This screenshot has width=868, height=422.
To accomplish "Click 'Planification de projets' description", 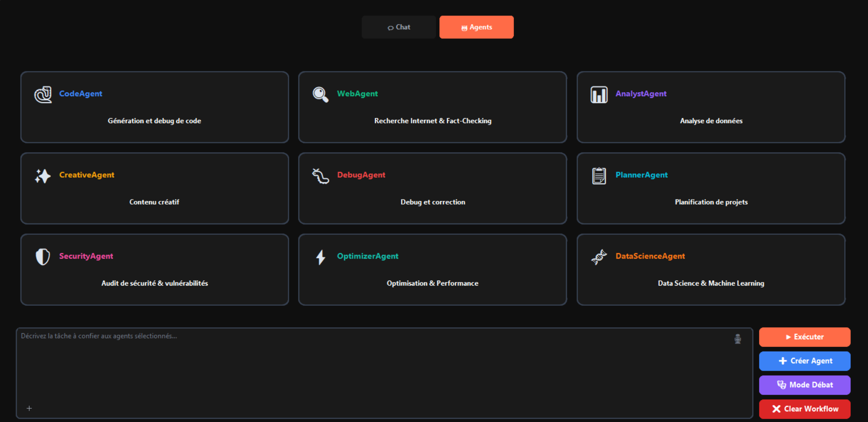I will click(711, 202).
